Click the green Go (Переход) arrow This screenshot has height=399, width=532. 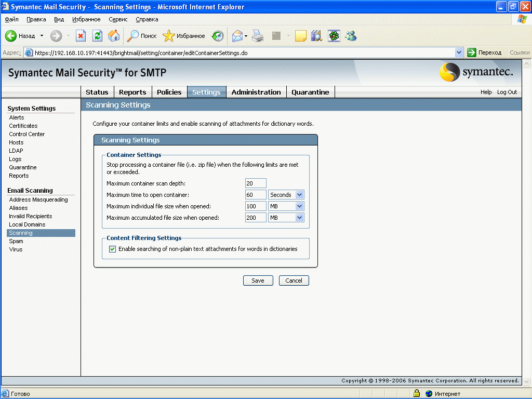[x=472, y=52]
